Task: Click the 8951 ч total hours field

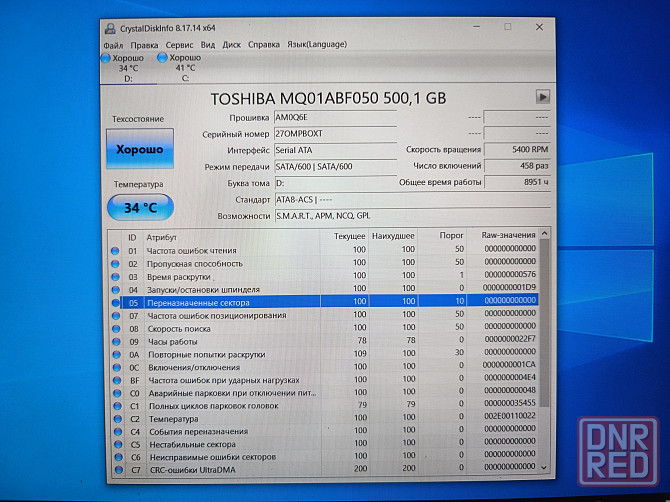Action: pos(517,182)
